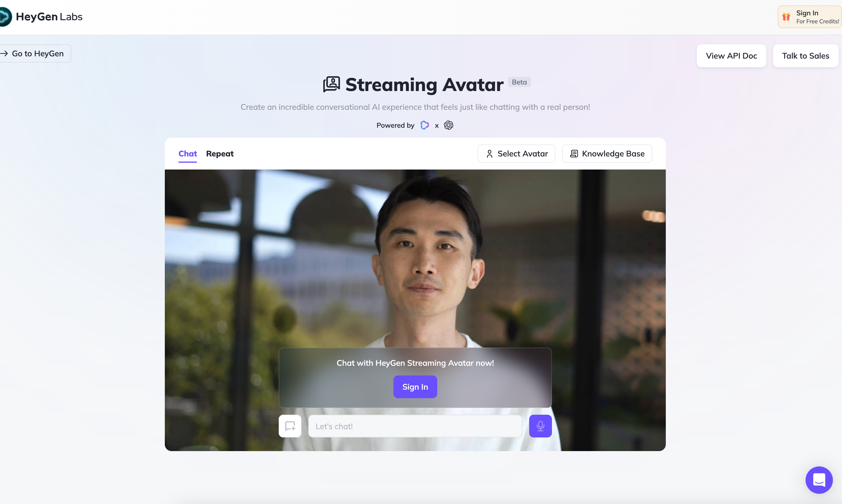This screenshot has height=504, width=842.
Task: Click the HeyGen powered-by logo
Action: point(425,125)
